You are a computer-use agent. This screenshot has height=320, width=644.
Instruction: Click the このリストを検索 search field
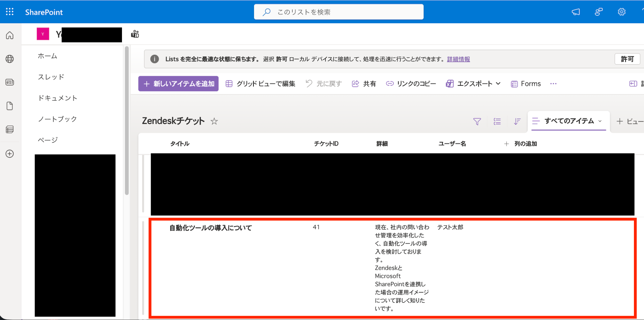(339, 12)
